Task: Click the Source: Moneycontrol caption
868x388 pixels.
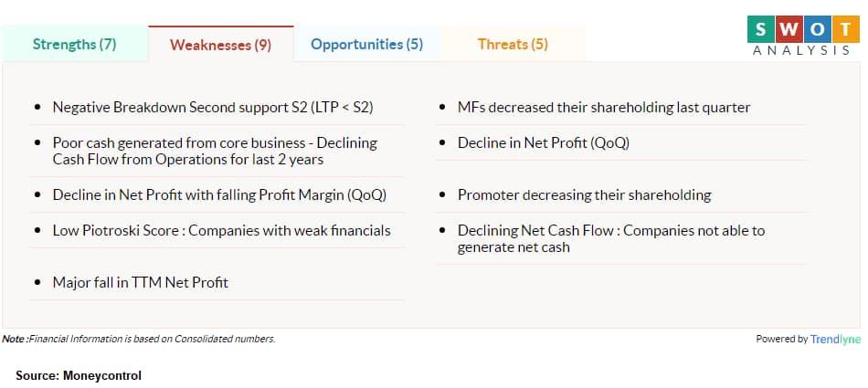Action: [79, 376]
